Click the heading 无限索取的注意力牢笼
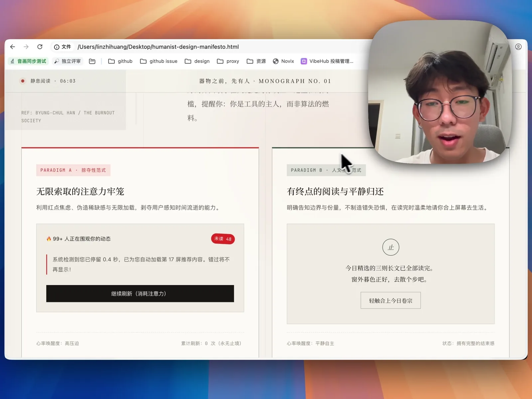This screenshot has width=532, height=399. pyautogui.click(x=80, y=192)
